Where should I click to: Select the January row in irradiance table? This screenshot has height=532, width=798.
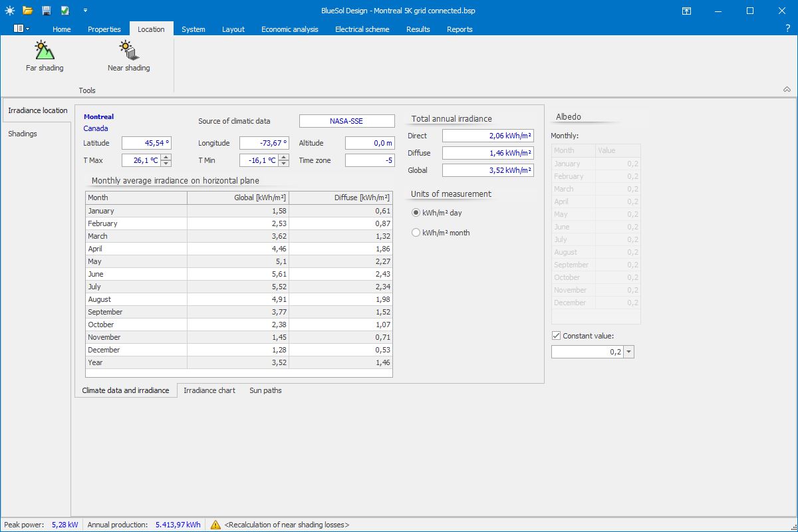coord(239,211)
